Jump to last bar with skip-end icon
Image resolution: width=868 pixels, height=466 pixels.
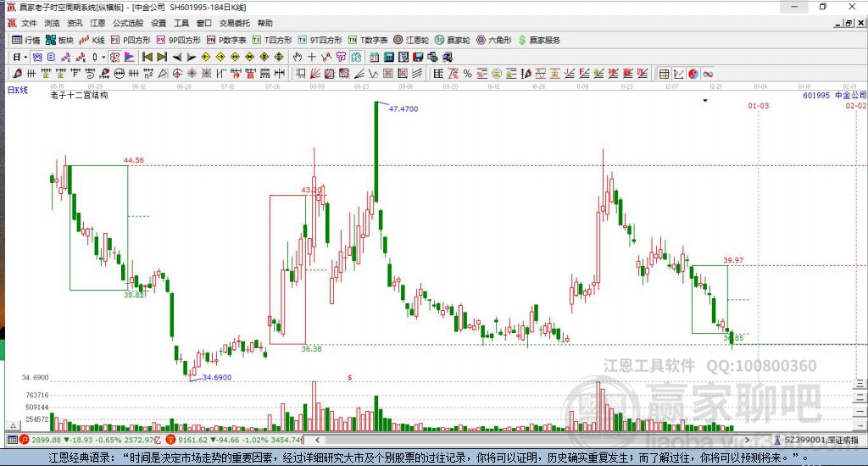pos(162,57)
